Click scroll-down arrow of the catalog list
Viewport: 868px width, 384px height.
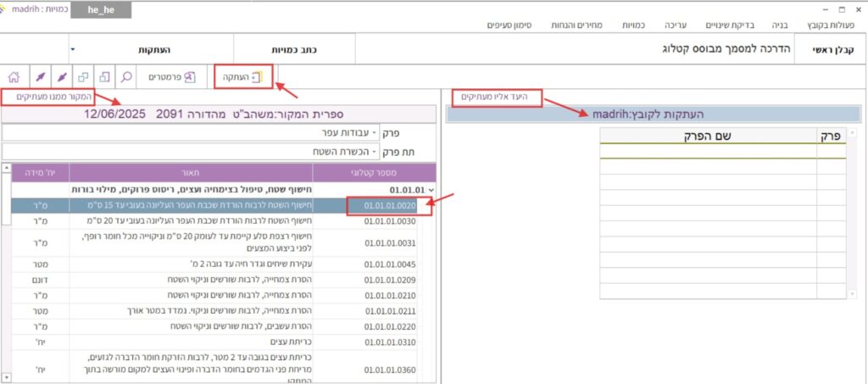(6, 378)
